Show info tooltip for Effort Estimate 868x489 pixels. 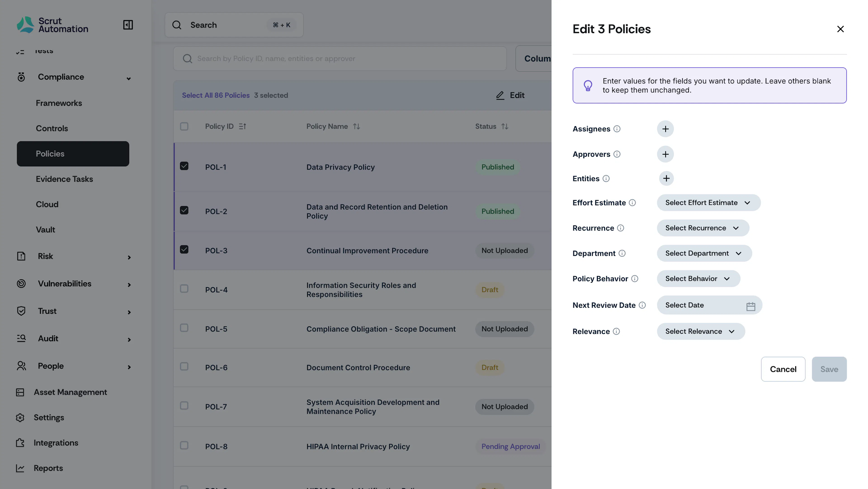[x=632, y=203]
